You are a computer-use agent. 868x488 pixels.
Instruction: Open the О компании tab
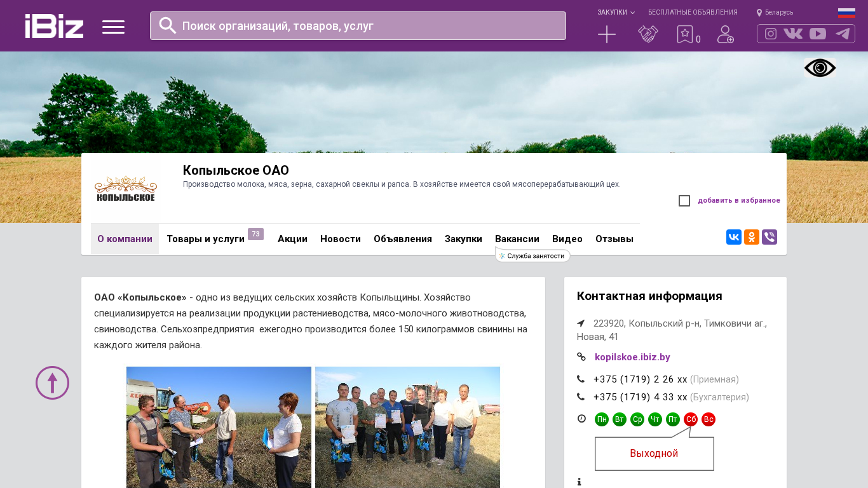pos(125,239)
